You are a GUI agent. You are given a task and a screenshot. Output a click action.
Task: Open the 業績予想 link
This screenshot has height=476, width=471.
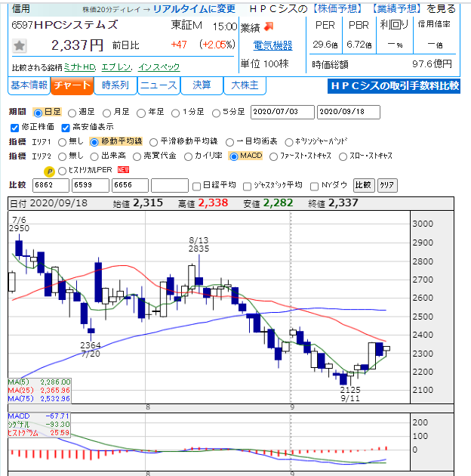396,9
